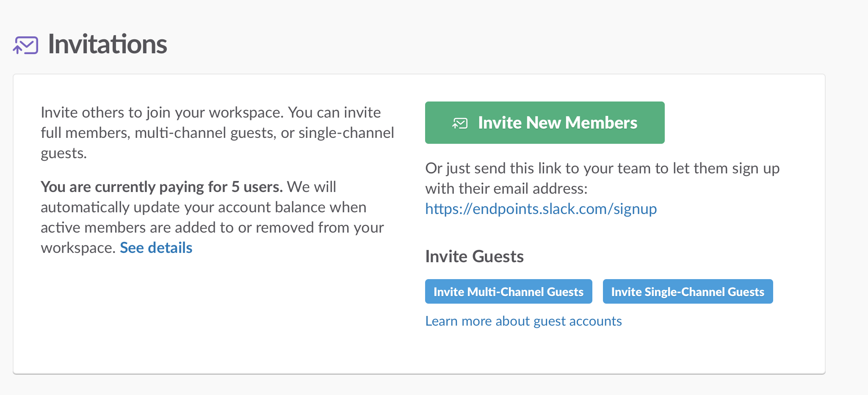Open the See details link
The width and height of the screenshot is (868, 395).
(x=156, y=248)
